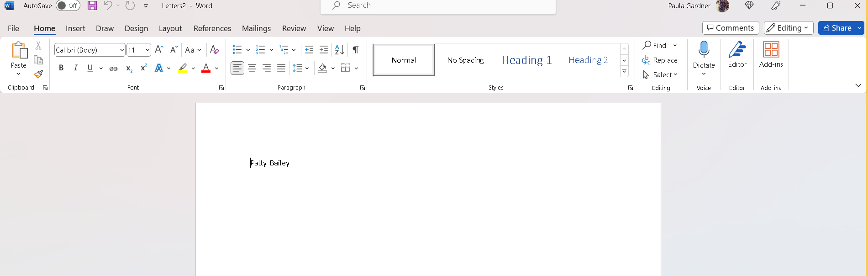
Task: Toggle justify alignment
Action: click(281, 68)
